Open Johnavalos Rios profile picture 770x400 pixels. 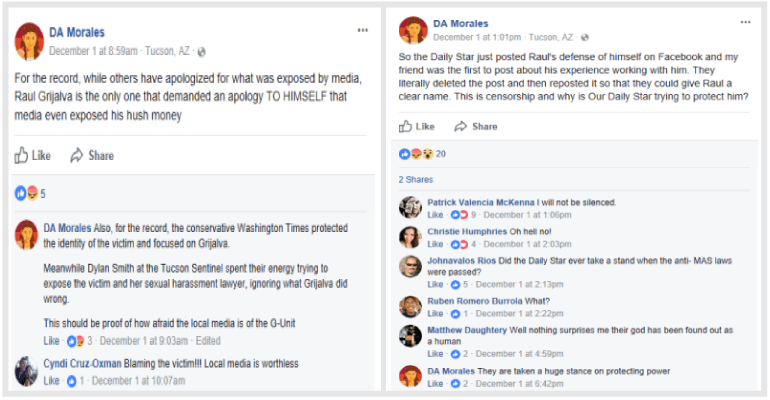coord(410,266)
